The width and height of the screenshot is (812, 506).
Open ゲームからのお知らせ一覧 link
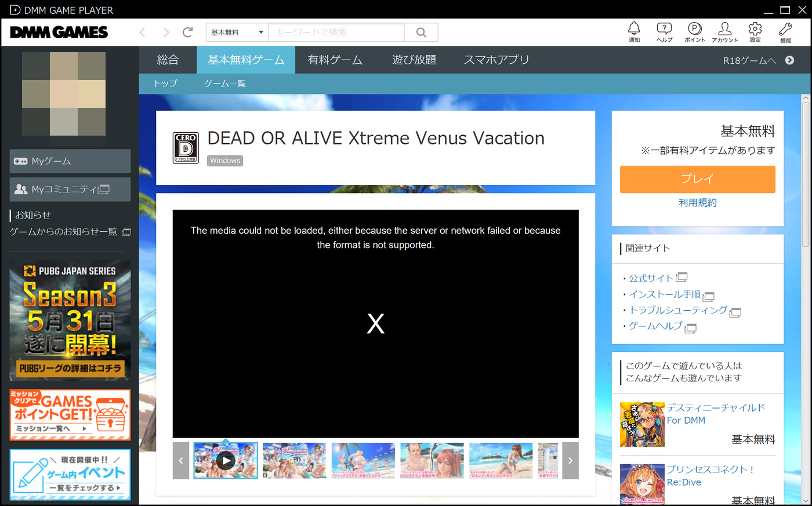point(63,232)
